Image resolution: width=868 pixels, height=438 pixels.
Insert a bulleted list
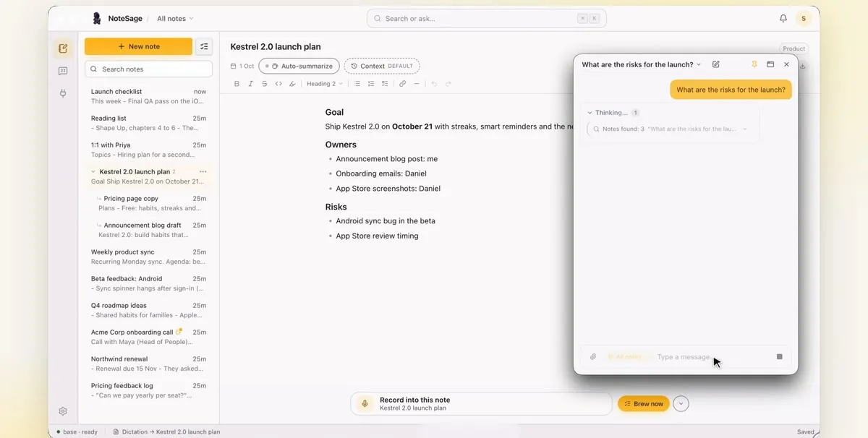click(357, 84)
